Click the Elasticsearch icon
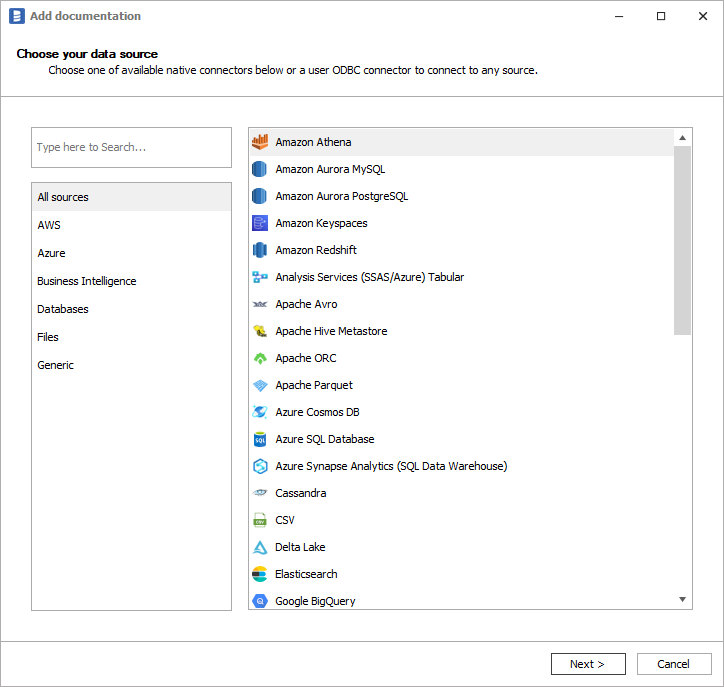The height and width of the screenshot is (687, 724). click(x=260, y=574)
